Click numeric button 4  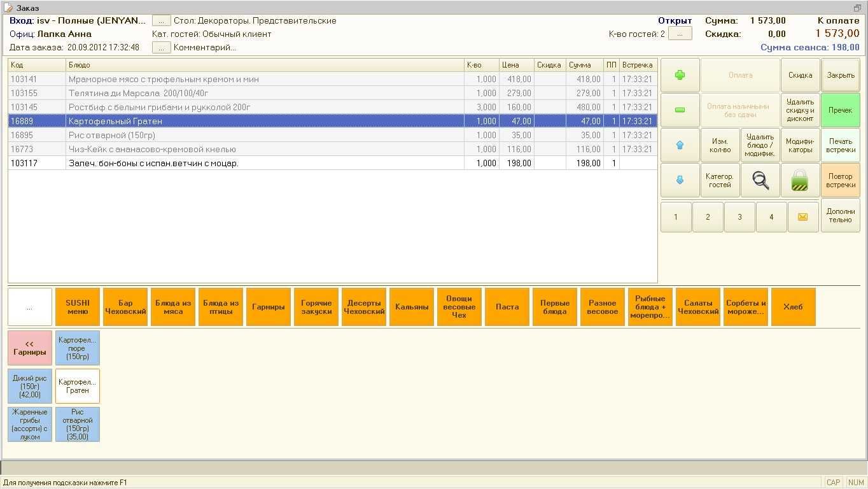(771, 217)
